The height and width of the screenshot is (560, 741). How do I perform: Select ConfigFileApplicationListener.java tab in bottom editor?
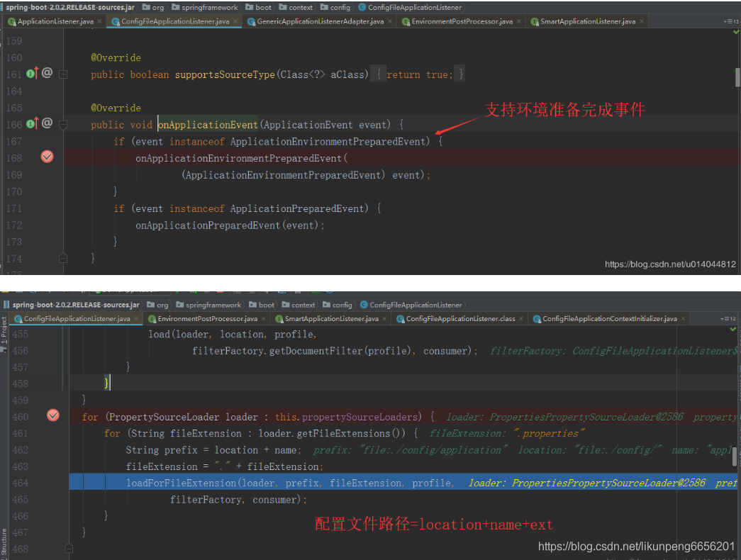(77, 318)
